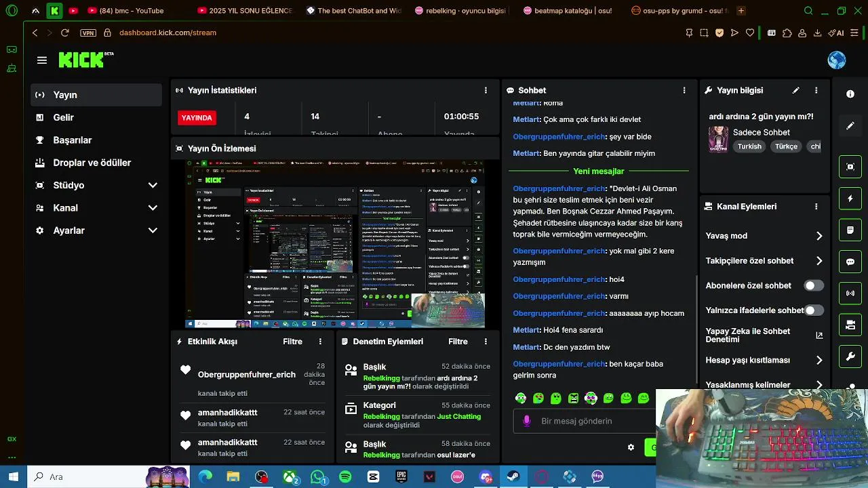Screen dimensions: 868x488
Task: Select Başarılar in sidebar
Action: click(96, 140)
